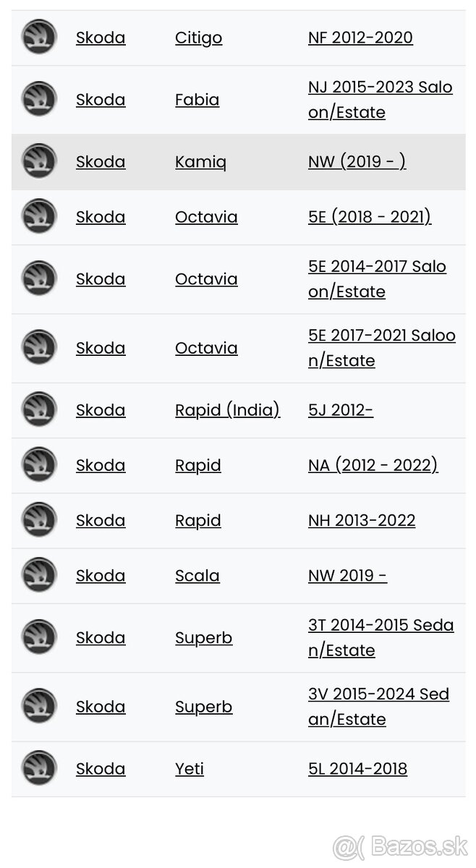Click the Skoda logo in Kamiq row

pos(39,162)
